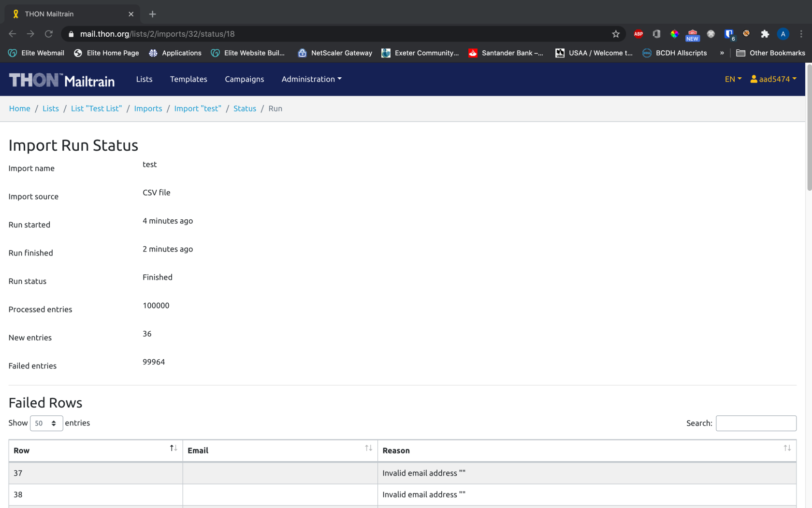Image resolution: width=812 pixels, height=508 pixels.
Task: Open Chrome's three-dot menu
Action: (801, 34)
